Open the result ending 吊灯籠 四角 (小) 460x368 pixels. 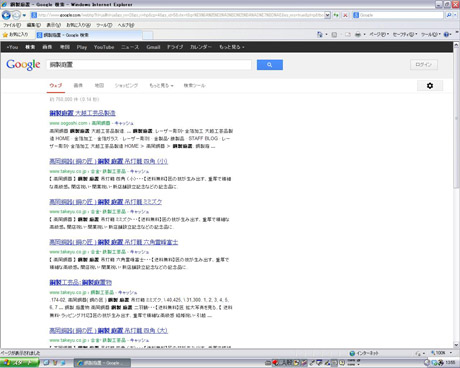[x=108, y=161]
